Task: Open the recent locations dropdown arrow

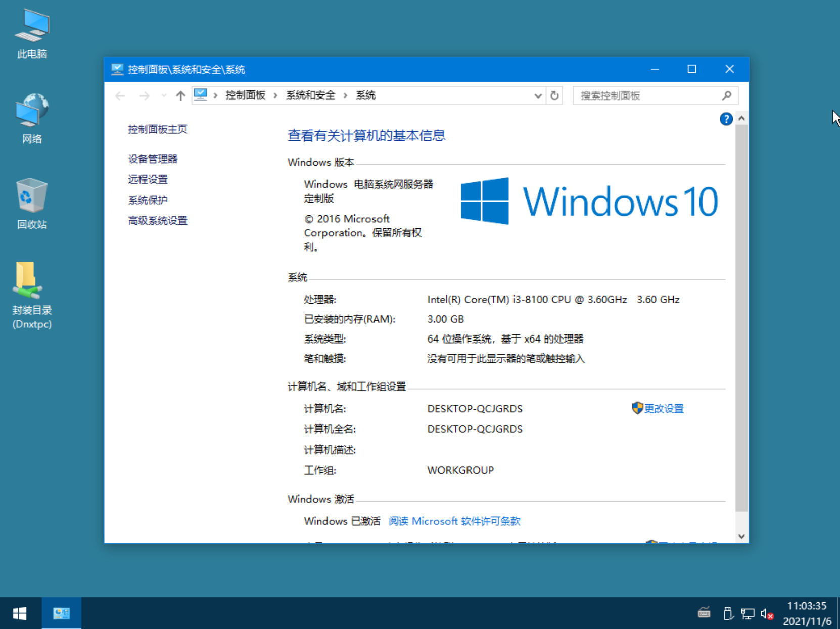Action: click(x=163, y=95)
